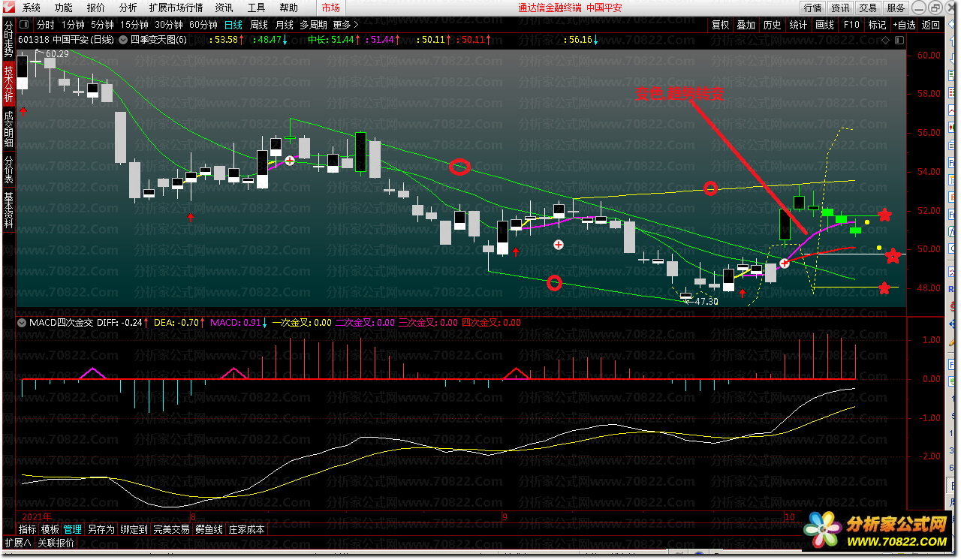Click the left arrow icon at far right
The height and width of the screenshot is (560, 961).
(951, 25)
